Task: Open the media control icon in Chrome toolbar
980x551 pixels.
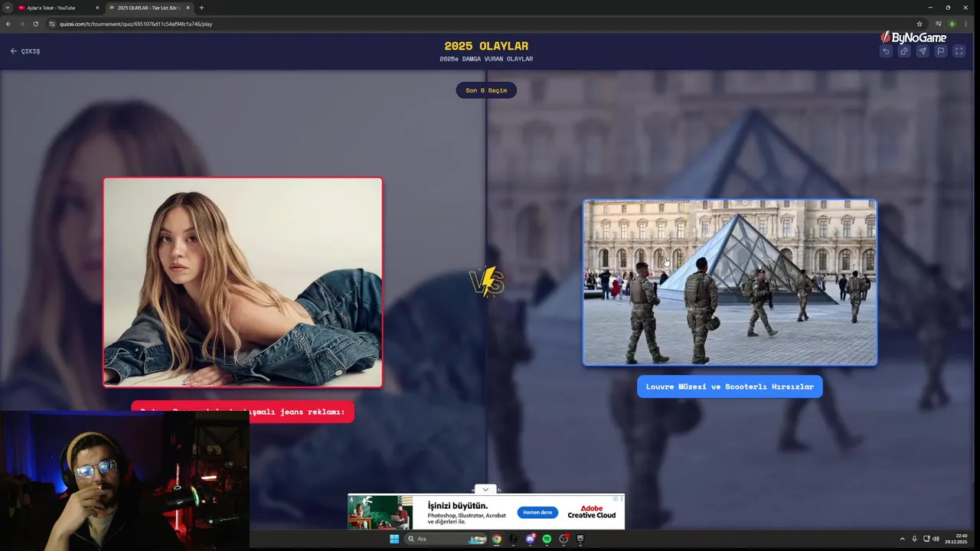Action: click(939, 24)
